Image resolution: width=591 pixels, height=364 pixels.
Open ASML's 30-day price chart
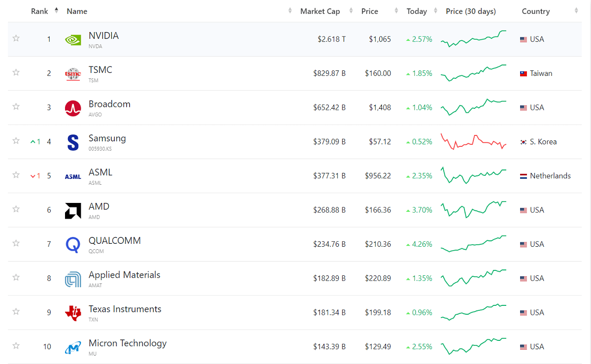(x=474, y=175)
